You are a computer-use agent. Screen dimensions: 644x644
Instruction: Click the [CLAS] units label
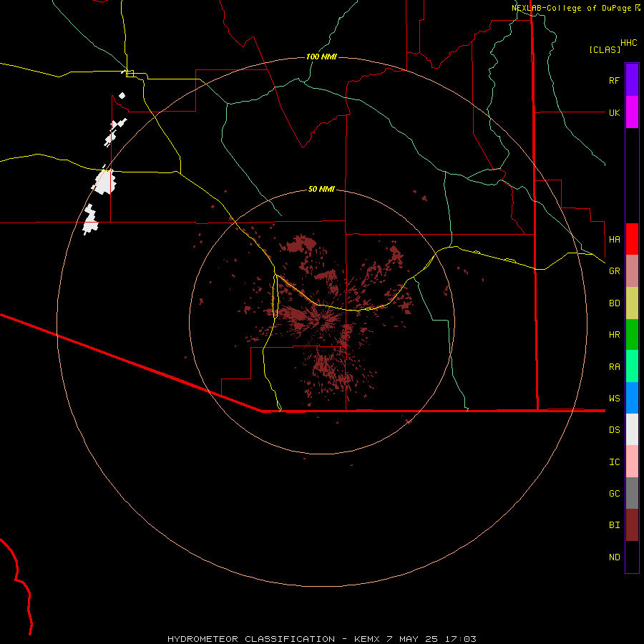pos(605,49)
